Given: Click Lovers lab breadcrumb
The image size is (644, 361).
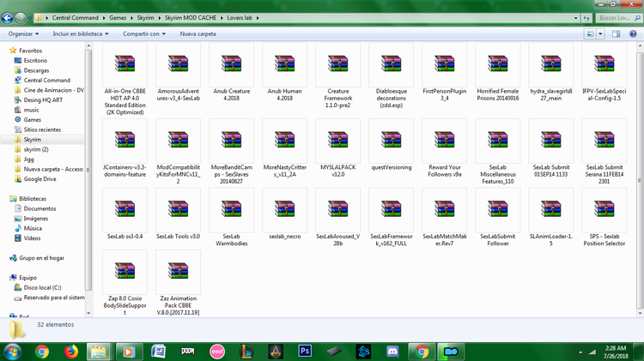Looking at the screenshot, I should tap(240, 18).
